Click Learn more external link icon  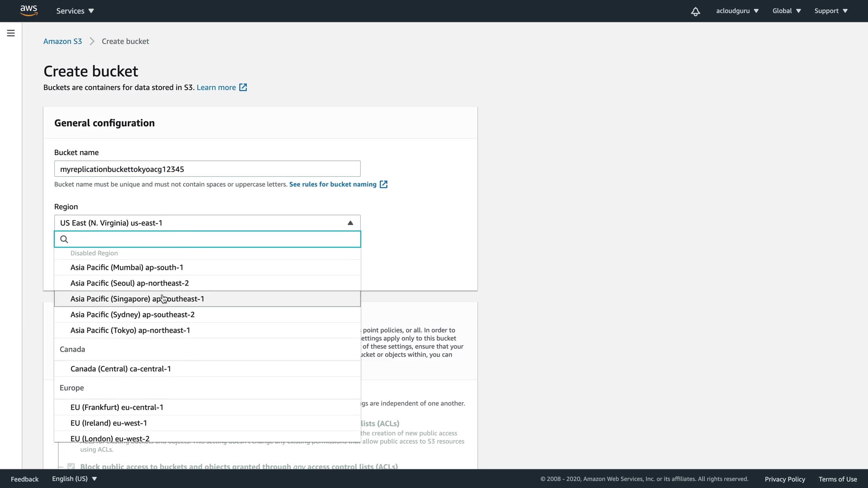point(243,88)
